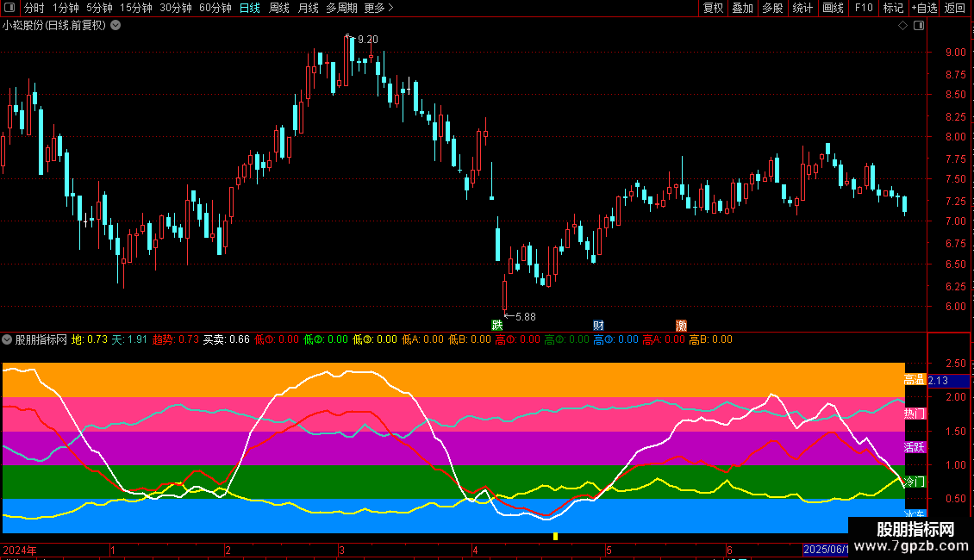Click the 统计 statistics button

click(802, 8)
